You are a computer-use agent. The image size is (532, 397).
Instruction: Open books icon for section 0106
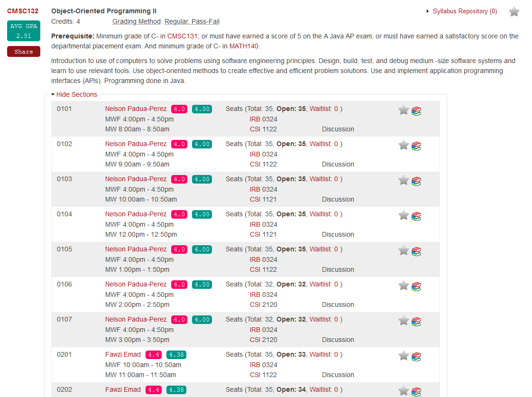pyautogui.click(x=416, y=286)
